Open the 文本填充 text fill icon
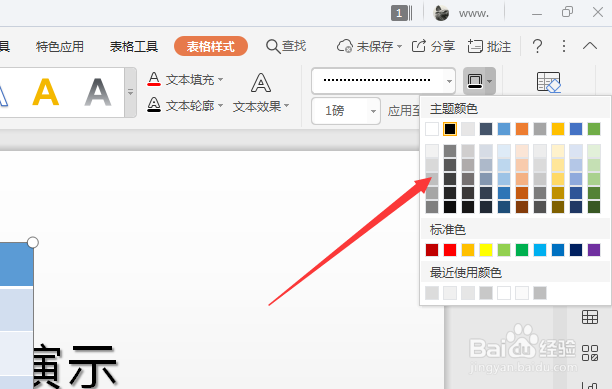This screenshot has height=389, width=612. pyautogui.click(x=154, y=79)
